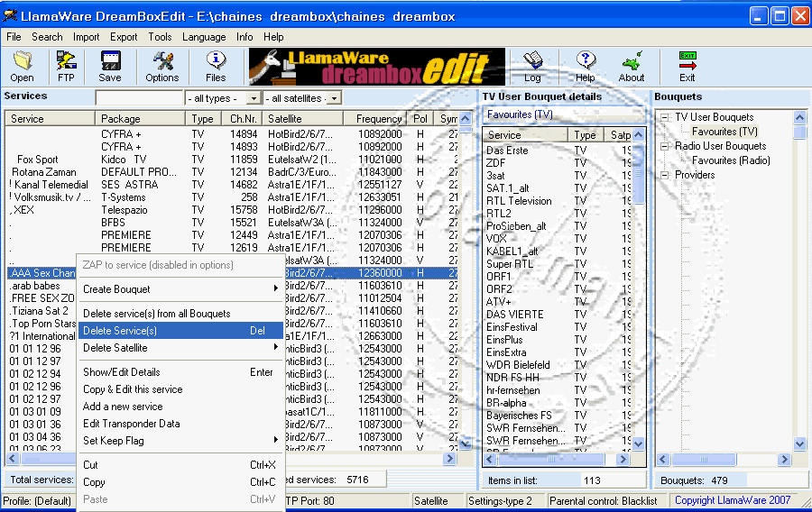The height and width of the screenshot is (512, 812).
Task: Open the File menu
Action: tap(14, 37)
